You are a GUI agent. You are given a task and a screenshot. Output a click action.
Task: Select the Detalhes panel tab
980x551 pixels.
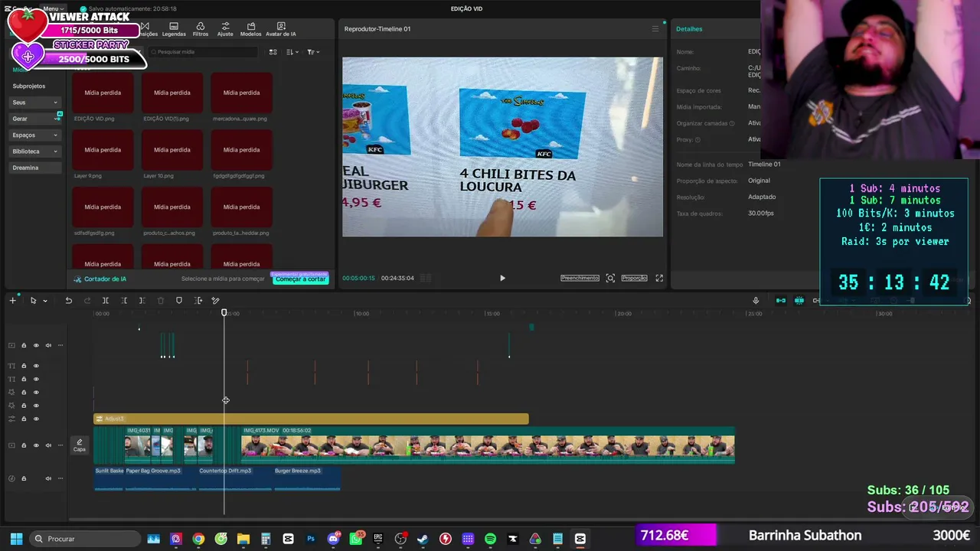point(689,29)
